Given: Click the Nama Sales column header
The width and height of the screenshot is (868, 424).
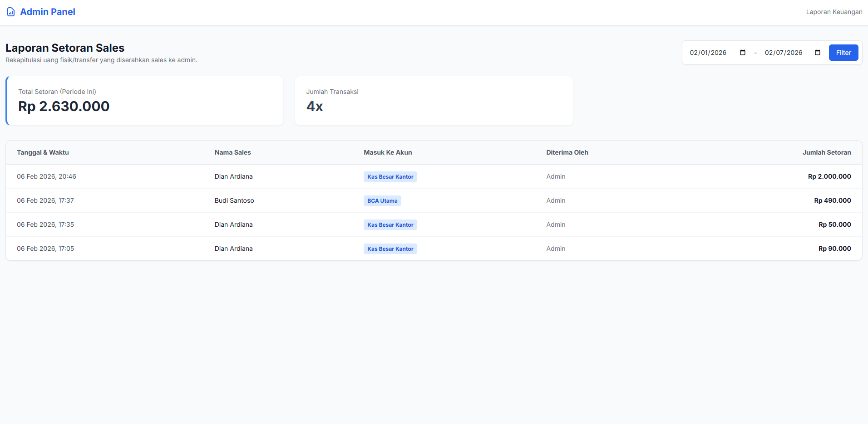Looking at the screenshot, I should point(232,152).
